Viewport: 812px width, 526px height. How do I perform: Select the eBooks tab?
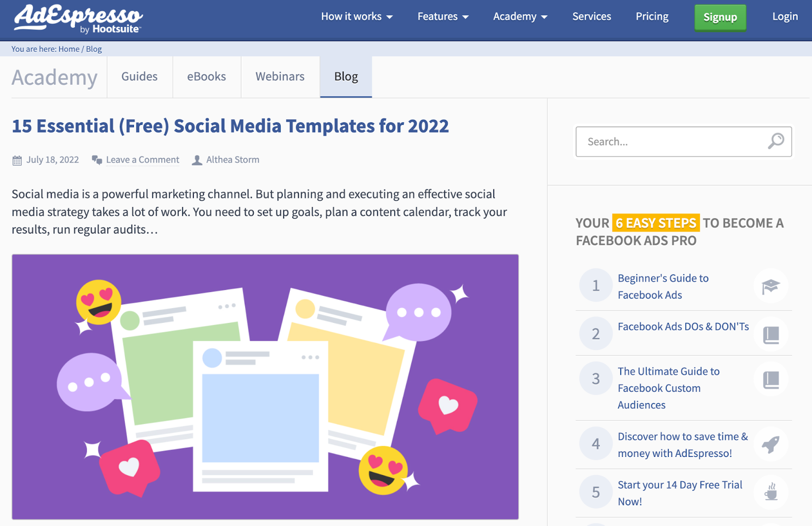(207, 77)
